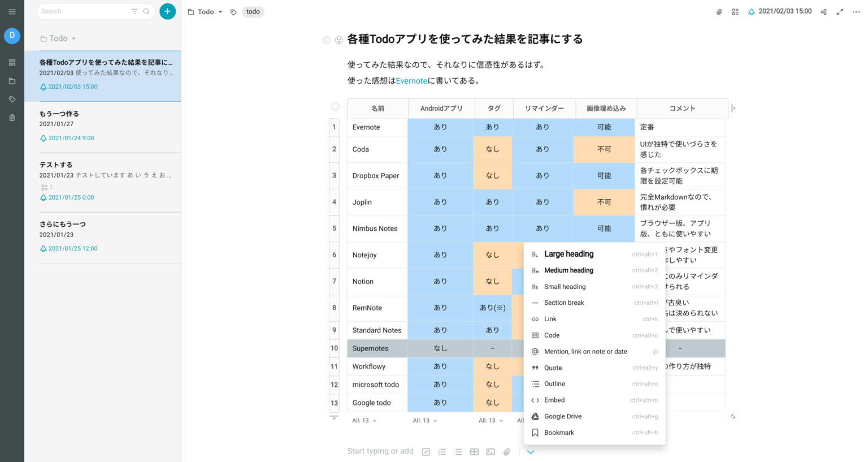Add an image with the image icon

point(490,451)
